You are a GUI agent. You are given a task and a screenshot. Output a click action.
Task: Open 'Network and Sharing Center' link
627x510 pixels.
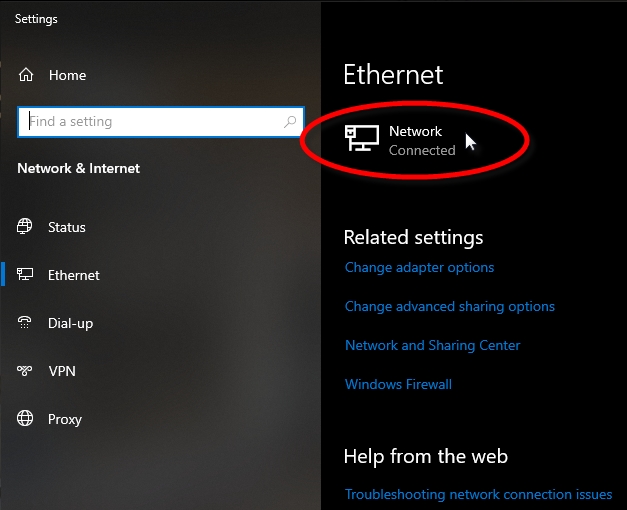(432, 345)
